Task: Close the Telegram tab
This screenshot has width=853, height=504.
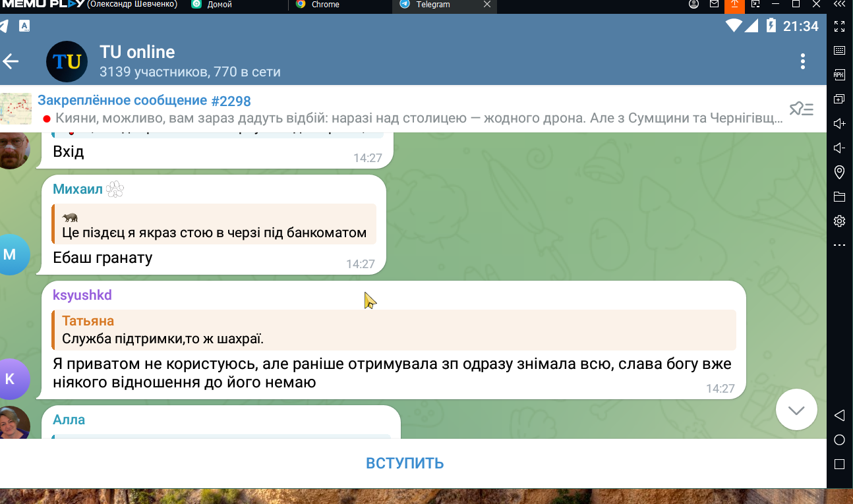Action: coord(487,5)
